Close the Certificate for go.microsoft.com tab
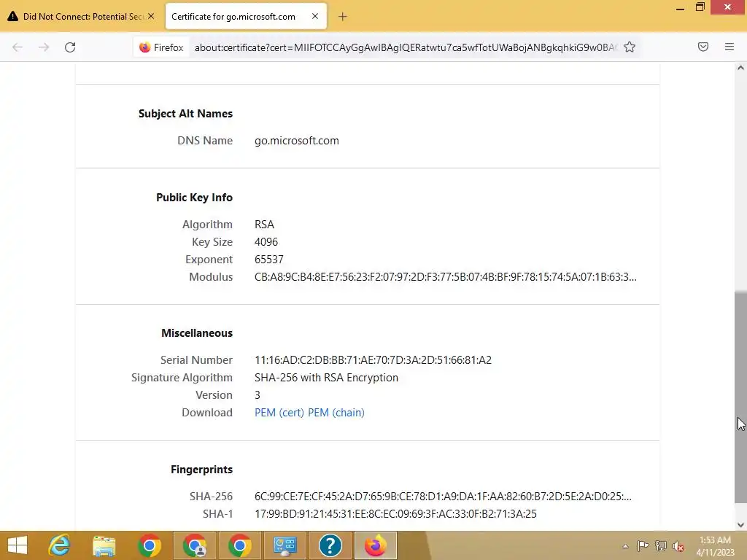 pos(315,16)
